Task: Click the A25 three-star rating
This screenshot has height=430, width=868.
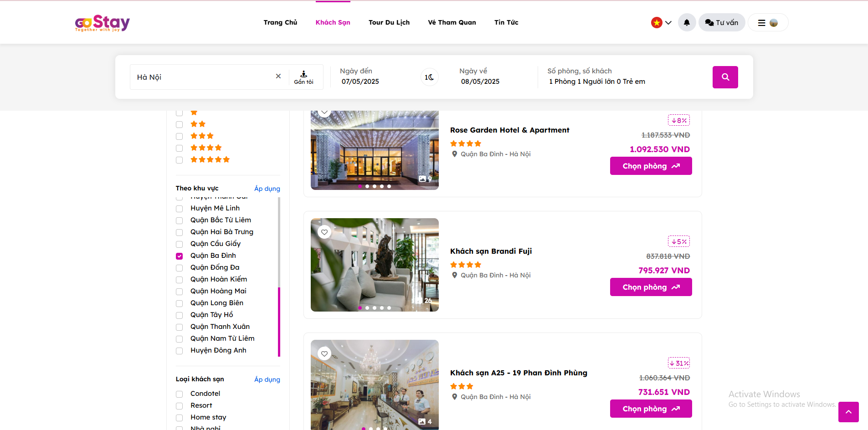Action: [x=462, y=386]
